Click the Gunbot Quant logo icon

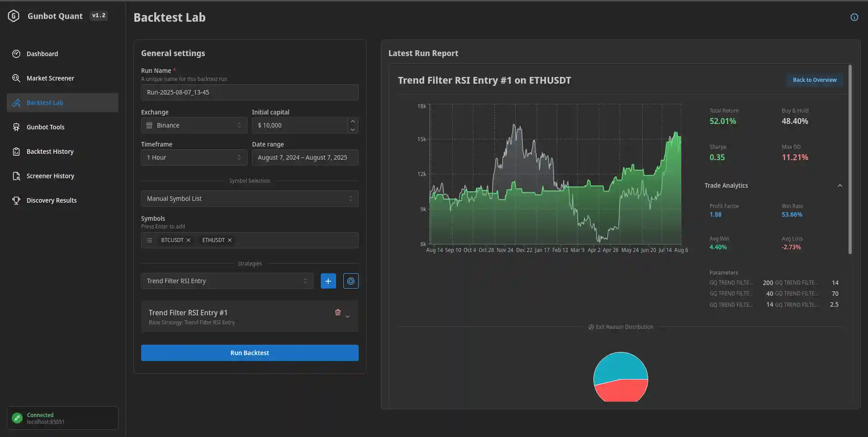tap(14, 16)
